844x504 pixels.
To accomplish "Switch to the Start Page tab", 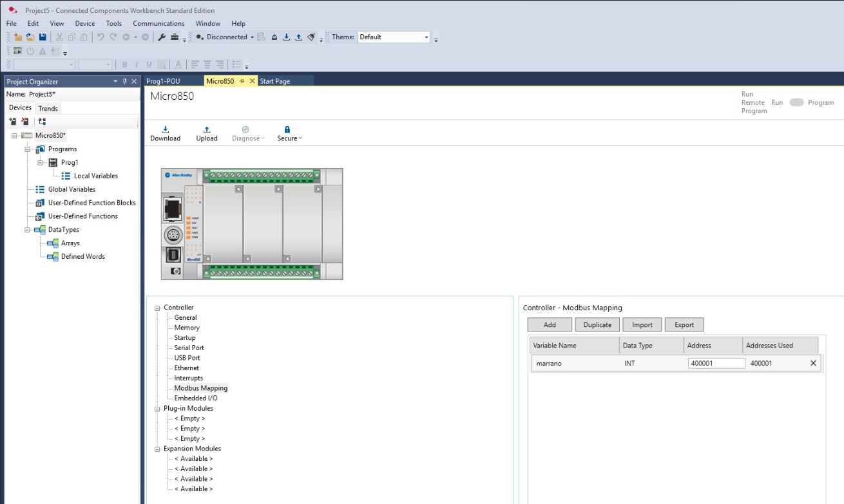I will (x=274, y=81).
